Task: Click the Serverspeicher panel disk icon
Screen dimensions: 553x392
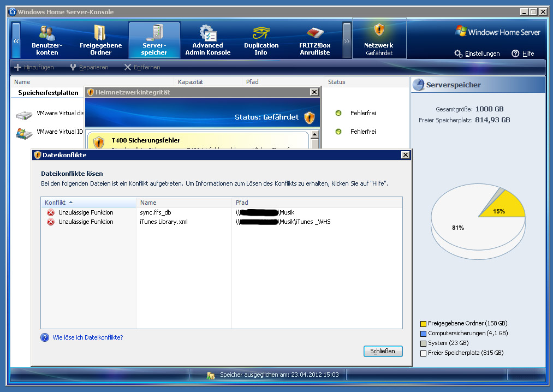Action: tap(419, 85)
